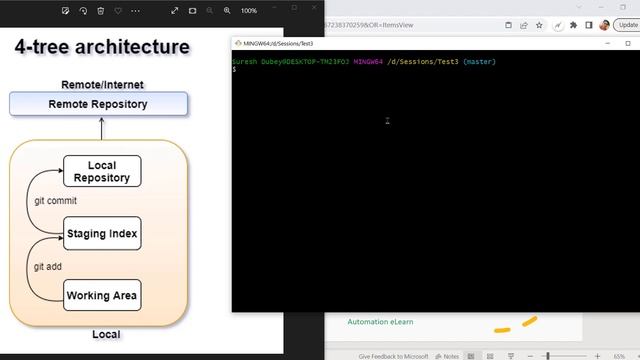Click the MINGW64 terminal title bar icon

pyautogui.click(x=238, y=43)
